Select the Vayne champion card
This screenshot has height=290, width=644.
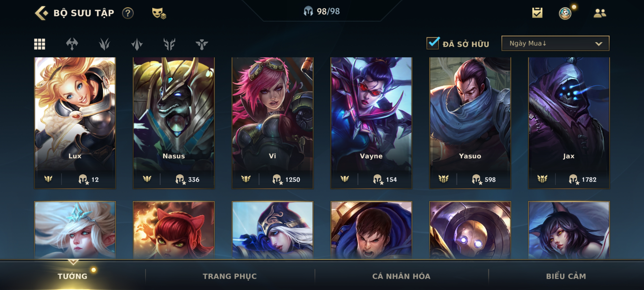coord(371,123)
